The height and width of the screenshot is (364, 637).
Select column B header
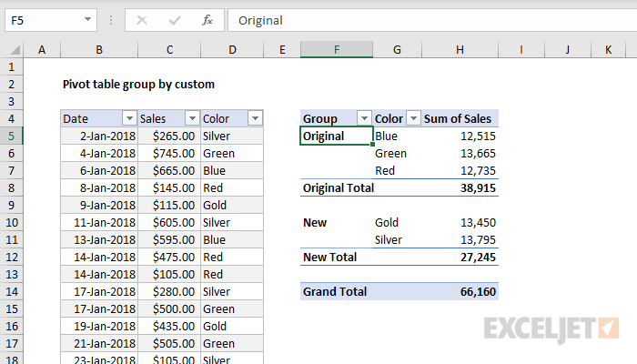tap(99, 49)
